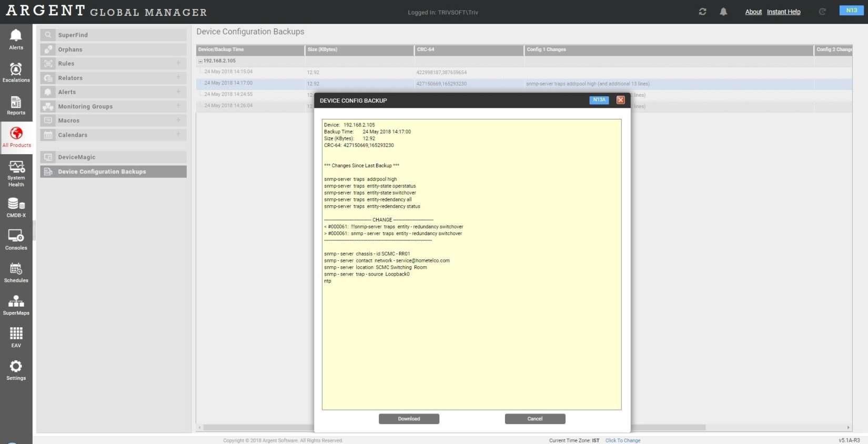Click the refresh icon in top bar
Image resolution: width=868 pixels, height=444 pixels.
tap(702, 12)
